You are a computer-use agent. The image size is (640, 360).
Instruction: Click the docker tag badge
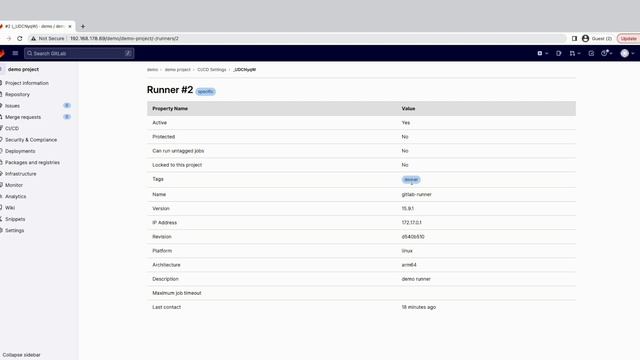pyautogui.click(x=411, y=180)
